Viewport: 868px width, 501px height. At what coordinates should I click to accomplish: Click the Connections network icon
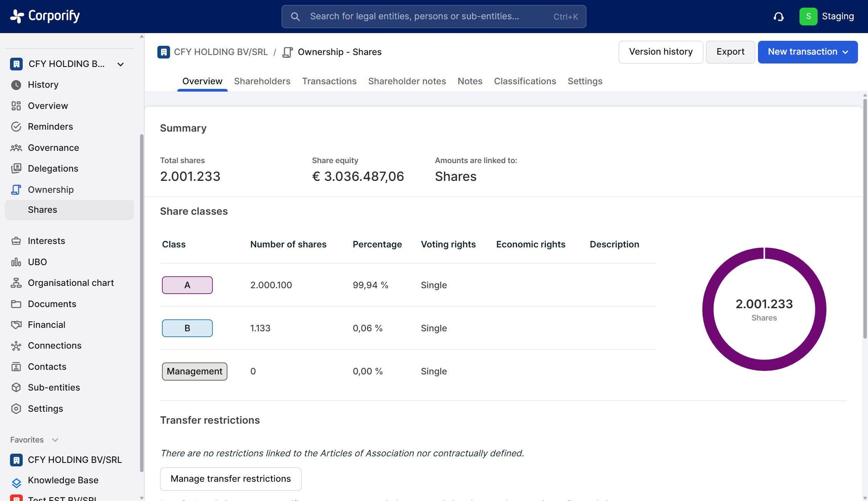click(16, 346)
